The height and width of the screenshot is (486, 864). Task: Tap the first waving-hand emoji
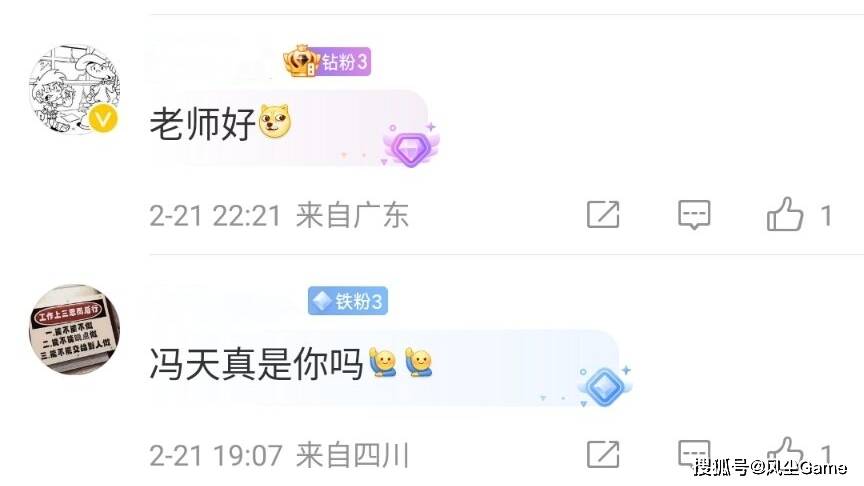[383, 362]
